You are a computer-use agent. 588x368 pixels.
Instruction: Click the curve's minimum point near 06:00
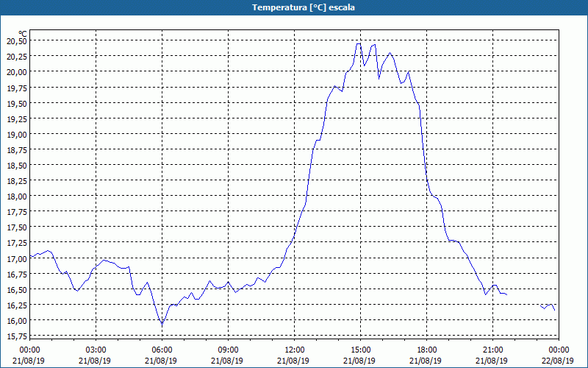[162, 324]
